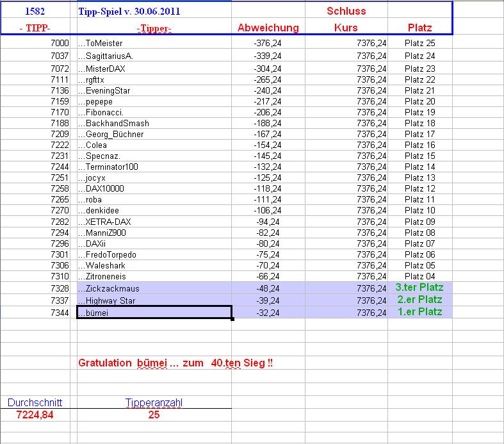
Task: Click tip value 7258
Action: (60, 189)
